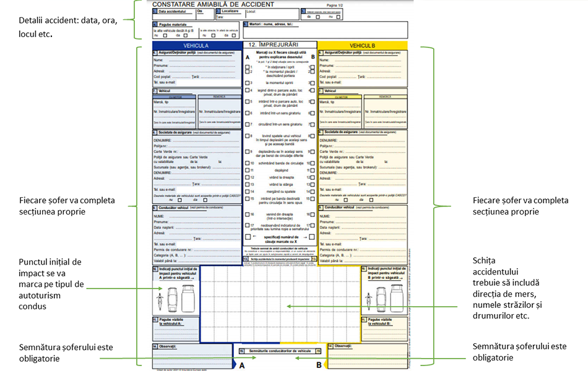Tick 'nu' under 'la alte vehicule decât A și B'
Viewport: 588px width, 371px height.
pyautogui.click(x=165, y=36)
